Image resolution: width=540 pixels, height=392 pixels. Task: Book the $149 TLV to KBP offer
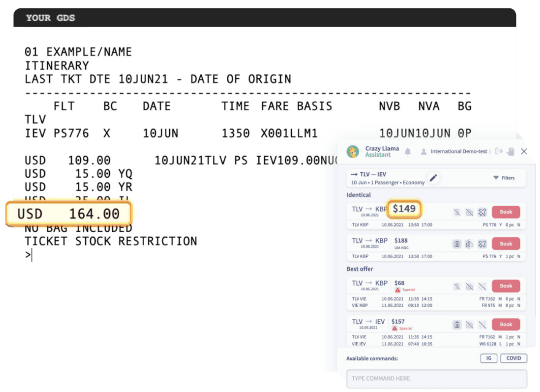point(506,212)
